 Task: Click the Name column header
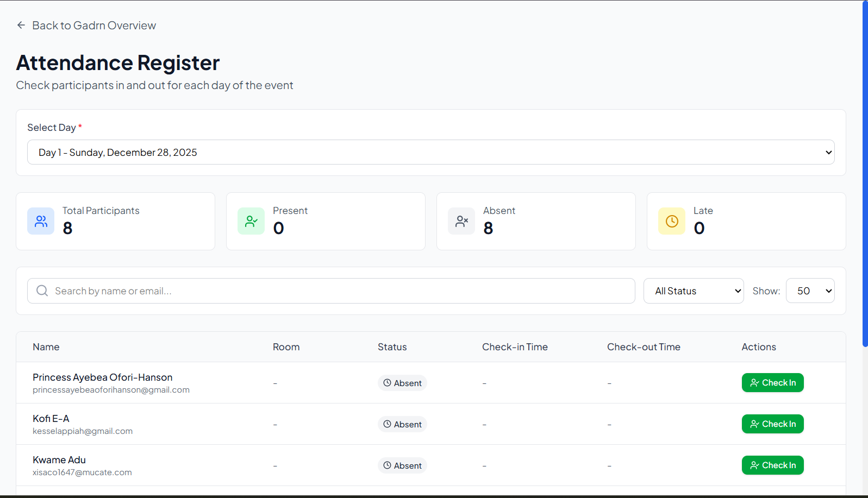46,347
